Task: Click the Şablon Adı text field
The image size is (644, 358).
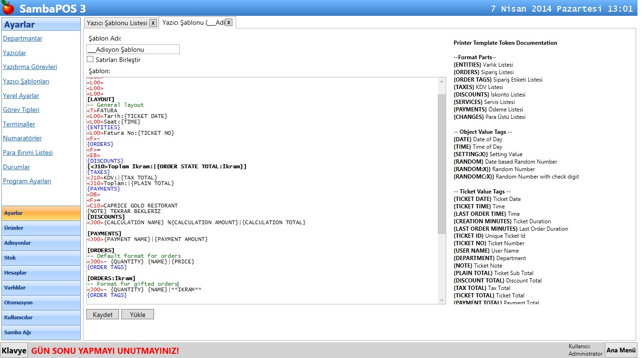Action: click(x=133, y=49)
